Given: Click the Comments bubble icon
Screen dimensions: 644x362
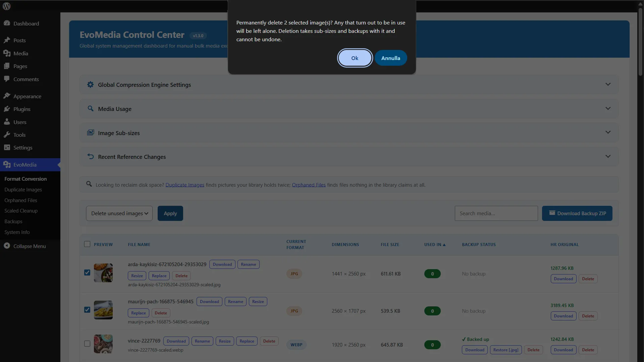Looking at the screenshot, I should click(7, 79).
